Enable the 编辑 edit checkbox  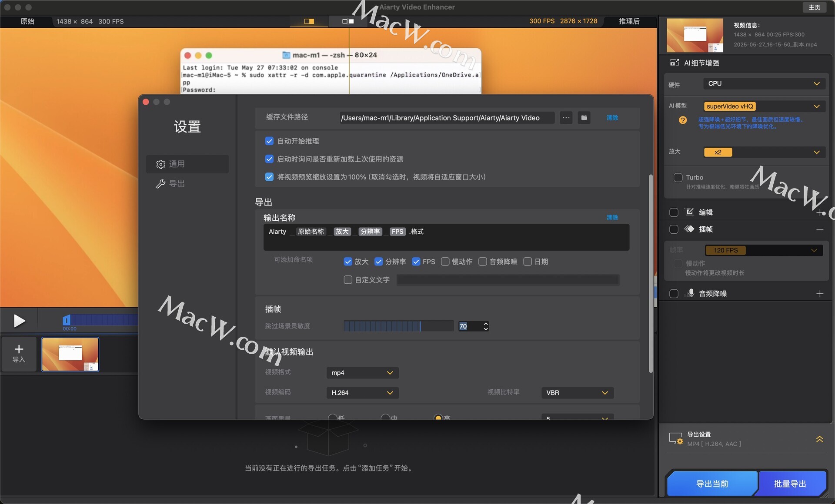(x=674, y=212)
